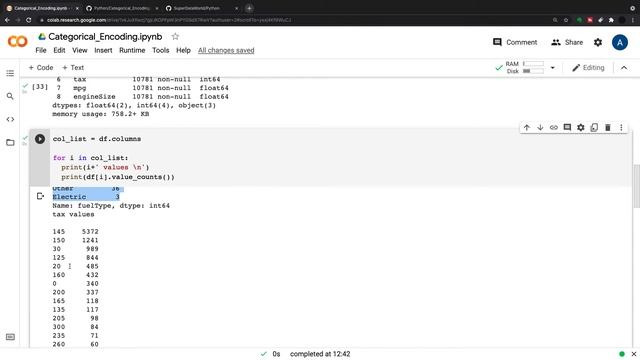Open the Help menu
The height and width of the screenshot is (360, 640).
[x=183, y=50]
